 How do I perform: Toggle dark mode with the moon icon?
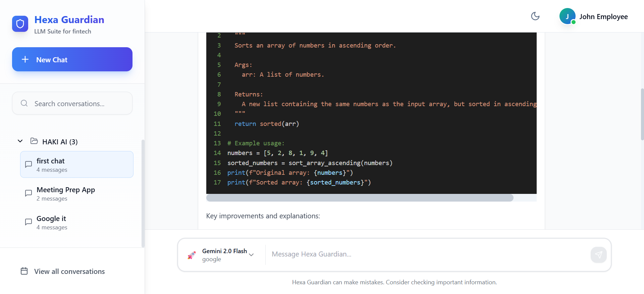pyautogui.click(x=535, y=16)
